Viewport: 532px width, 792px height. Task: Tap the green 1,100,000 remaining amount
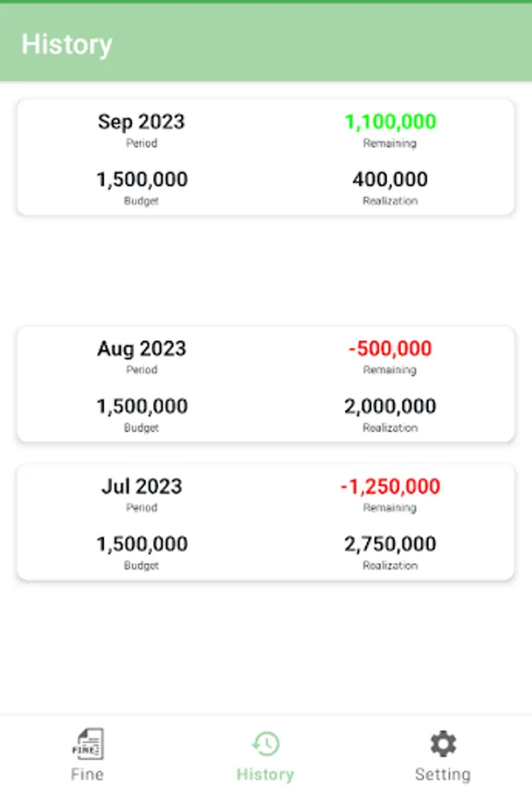pos(390,122)
